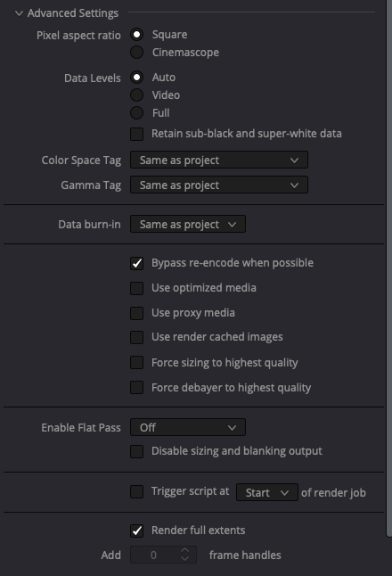Decrease frame handles with down arrow
Image resolution: width=392 pixels, height=576 pixels.
tap(185, 559)
